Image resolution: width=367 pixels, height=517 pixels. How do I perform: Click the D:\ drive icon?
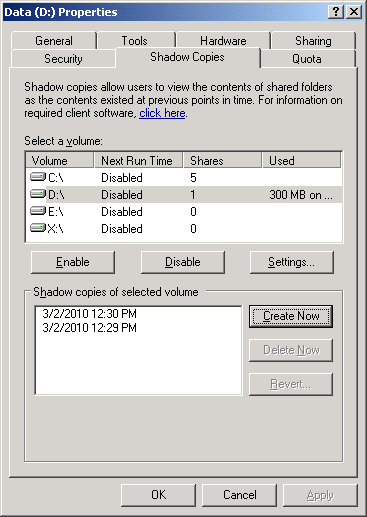pos(38,194)
